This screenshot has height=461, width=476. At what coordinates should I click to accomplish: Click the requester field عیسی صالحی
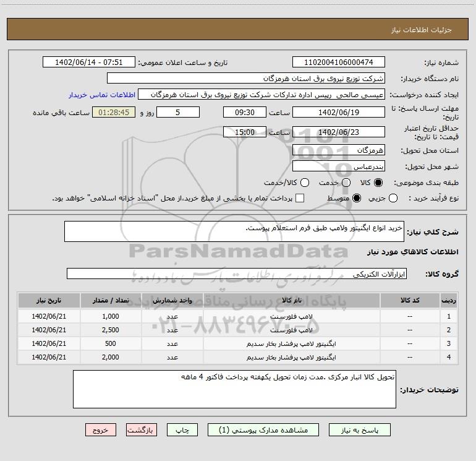point(261,94)
